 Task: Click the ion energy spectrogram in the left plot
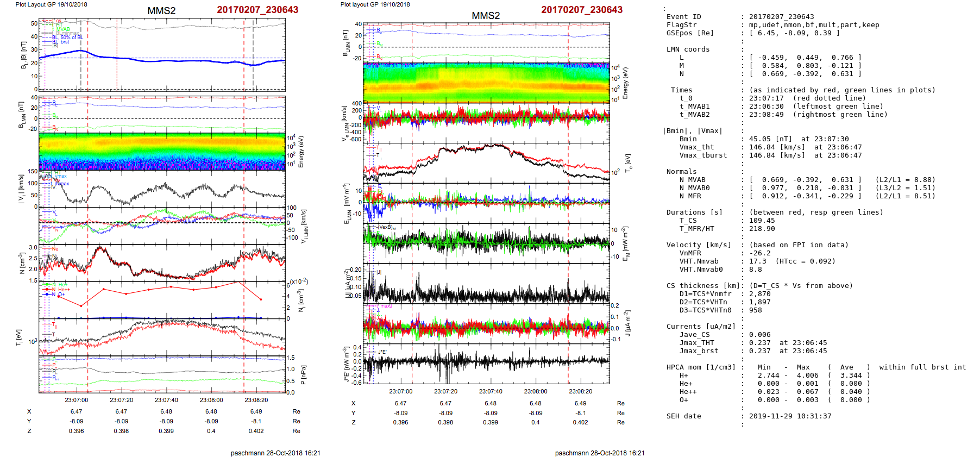[x=162, y=152]
